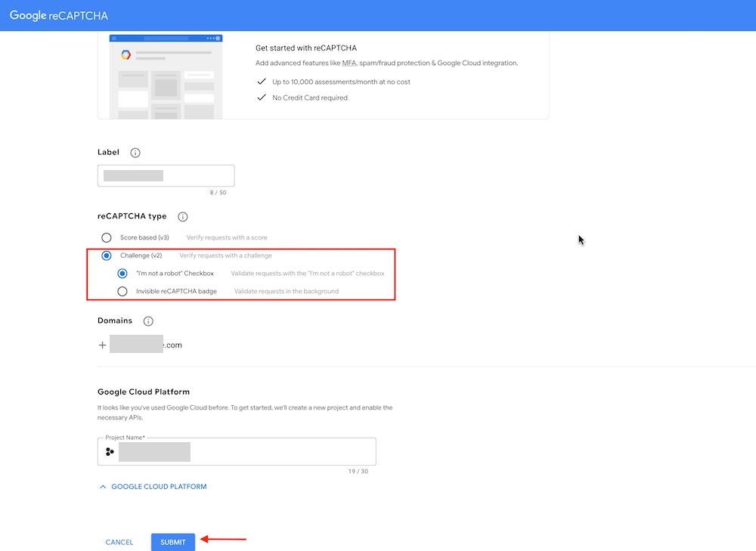Click the "8 / 50" character counter
The image size is (756, 551).
pos(218,192)
